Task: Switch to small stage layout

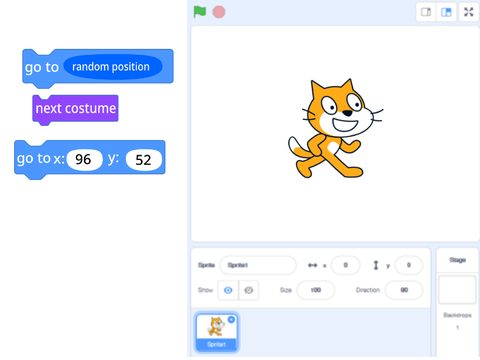Action: [x=426, y=12]
